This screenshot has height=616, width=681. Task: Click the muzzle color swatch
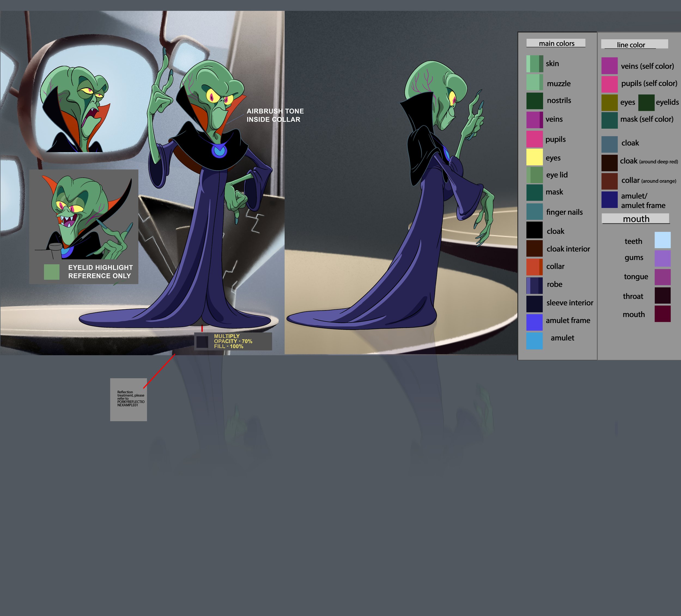[534, 82]
